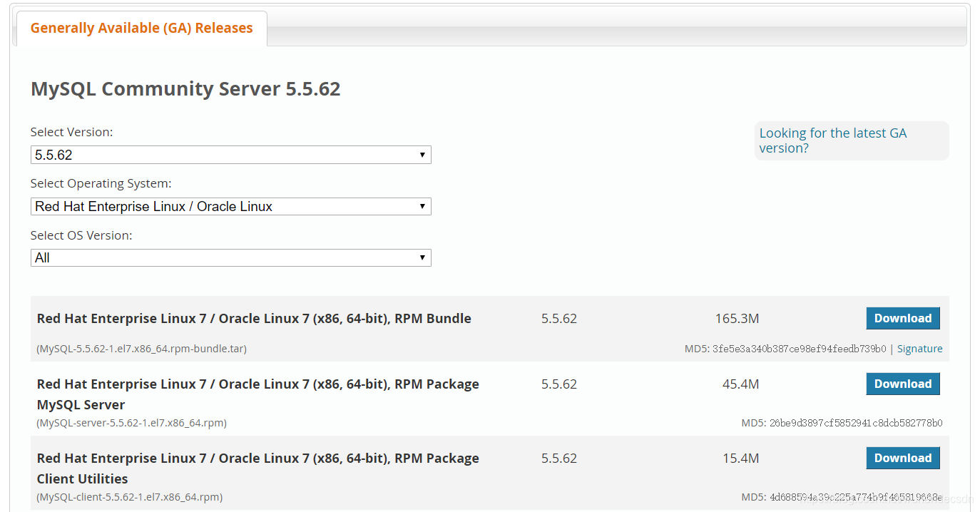
Task: Download the RPM Bundle 165.3M package
Action: tap(903, 318)
